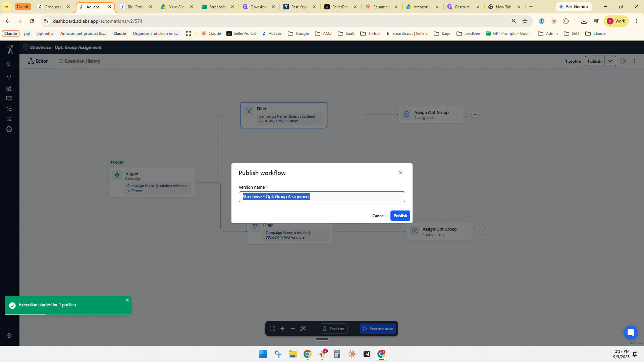Open Calculator from the taskbar
The height and width of the screenshot is (362, 644).
[x=337, y=354]
